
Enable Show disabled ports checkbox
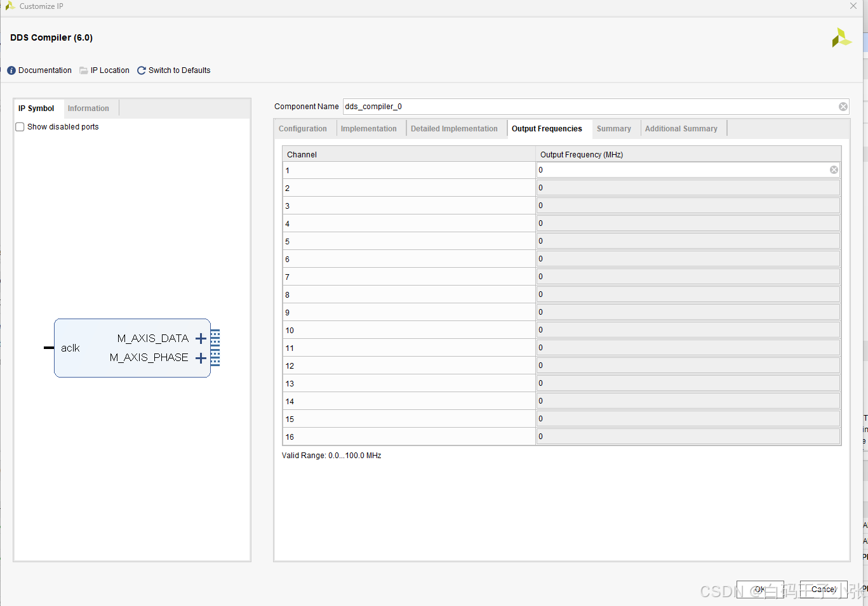click(20, 127)
